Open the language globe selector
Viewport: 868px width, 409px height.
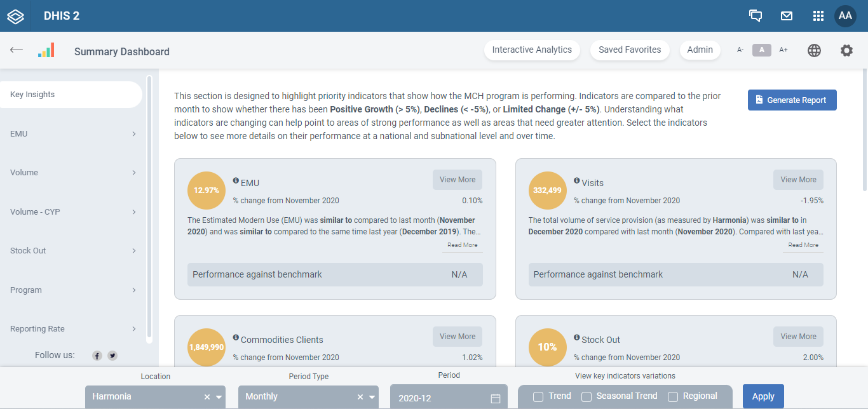pos(814,50)
